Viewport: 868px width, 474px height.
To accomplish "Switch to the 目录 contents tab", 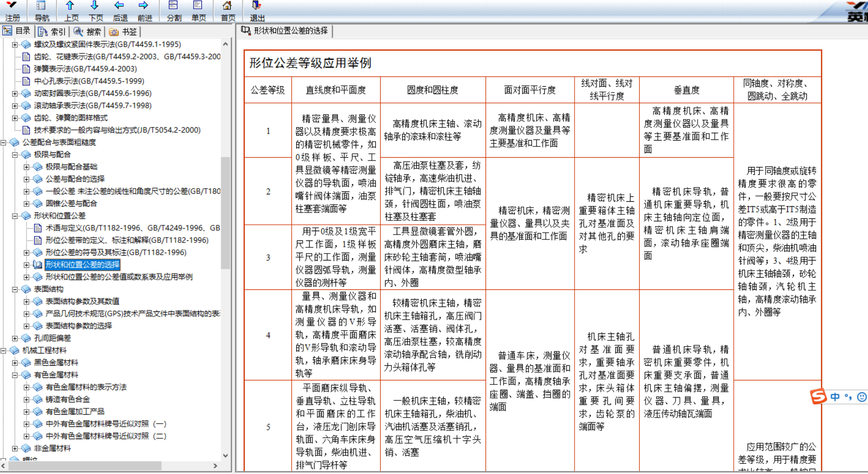I will [x=17, y=31].
